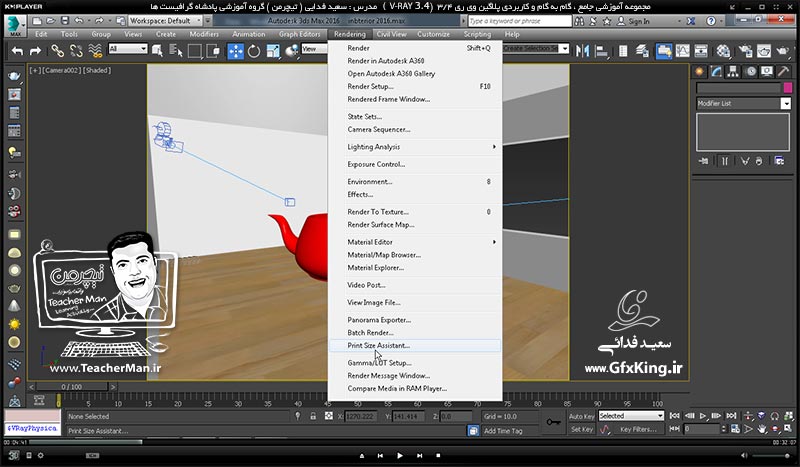Click the Align tool icon
800x467 pixels.
(602, 51)
